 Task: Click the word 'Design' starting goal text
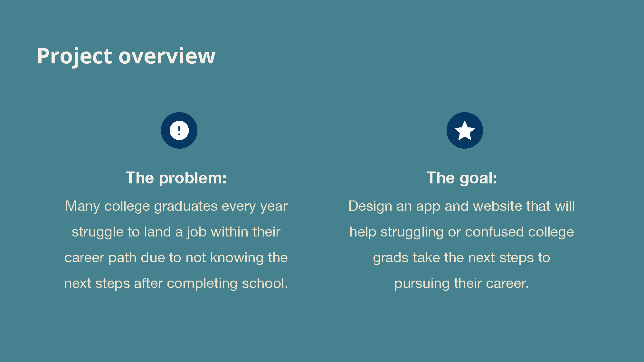coord(370,206)
